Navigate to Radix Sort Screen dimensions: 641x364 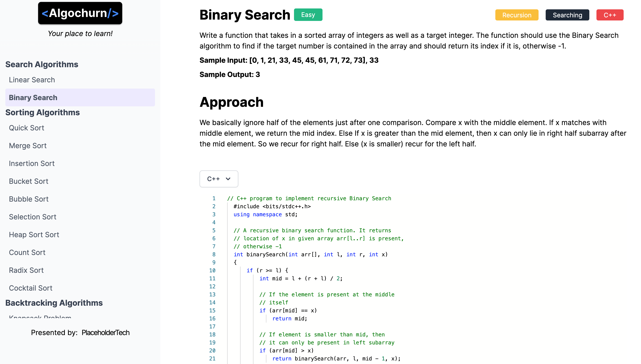click(26, 270)
